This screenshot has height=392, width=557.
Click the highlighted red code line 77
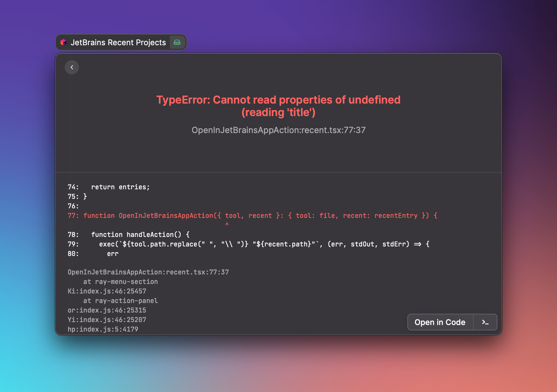[252, 215]
